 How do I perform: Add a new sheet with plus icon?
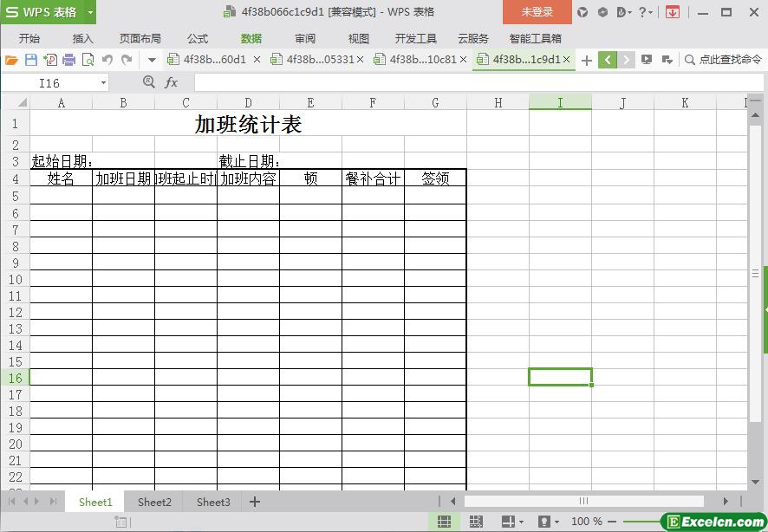(255, 502)
